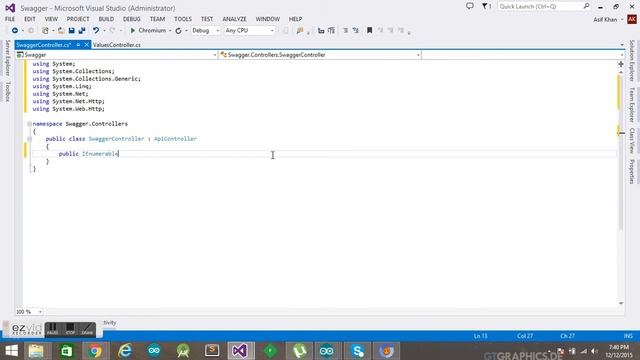Toggle a bookmark with the Bookmark icon
Screen dimensions: 640x360
369,31
